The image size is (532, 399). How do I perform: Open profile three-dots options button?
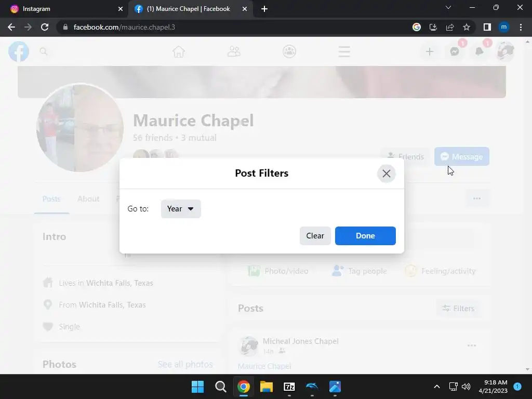[x=477, y=198]
